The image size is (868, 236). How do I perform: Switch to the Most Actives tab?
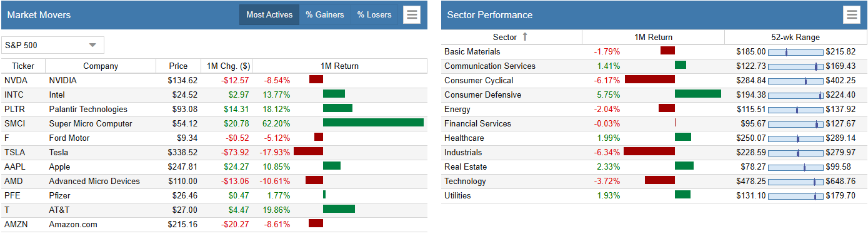pyautogui.click(x=269, y=14)
